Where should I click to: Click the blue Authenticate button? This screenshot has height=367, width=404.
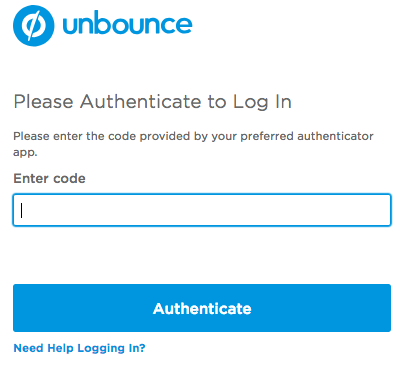(x=202, y=308)
